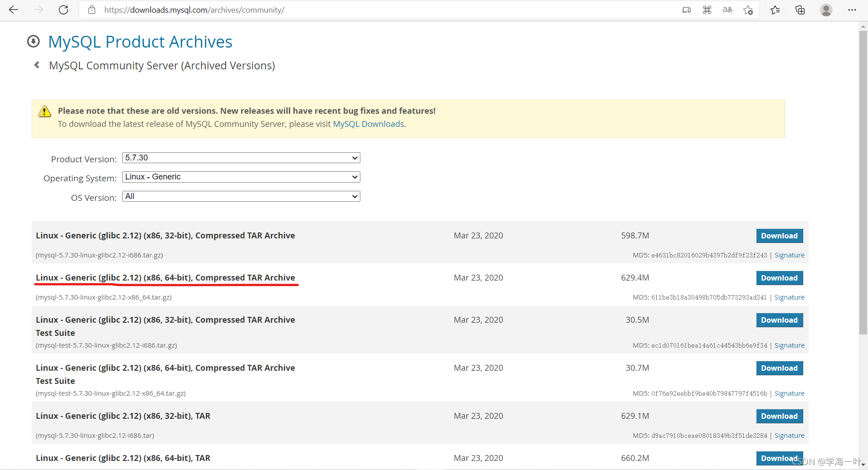Click filename mysql-5.7.30-linux-glibc2.12-i686.tar
The height and width of the screenshot is (470, 868).
tap(95, 436)
